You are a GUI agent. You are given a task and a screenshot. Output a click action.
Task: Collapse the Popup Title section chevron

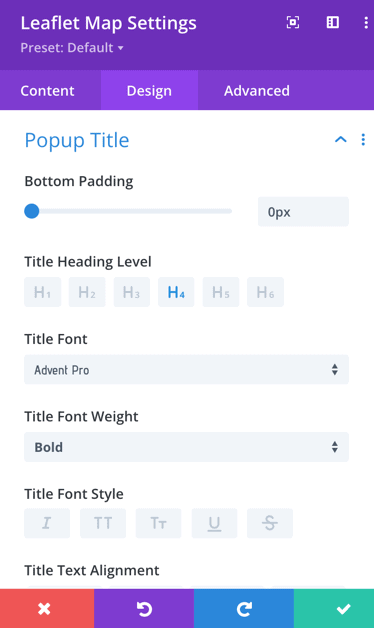pyautogui.click(x=340, y=139)
